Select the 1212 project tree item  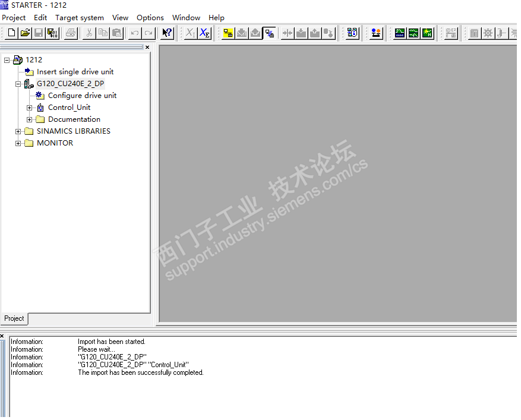coord(34,60)
